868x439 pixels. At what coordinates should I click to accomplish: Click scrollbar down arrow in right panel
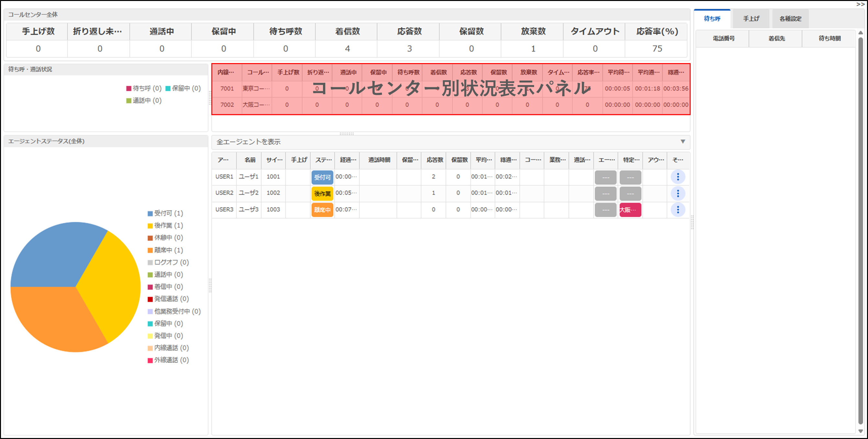pyautogui.click(x=860, y=431)
